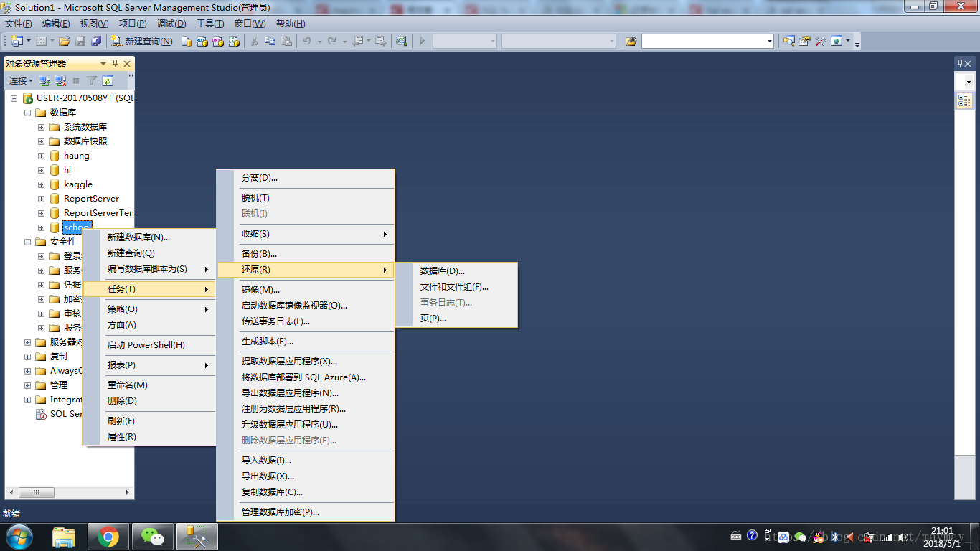Click the Solution Explorer toolbar icon

pyautogui.click(x=789, y=41)
